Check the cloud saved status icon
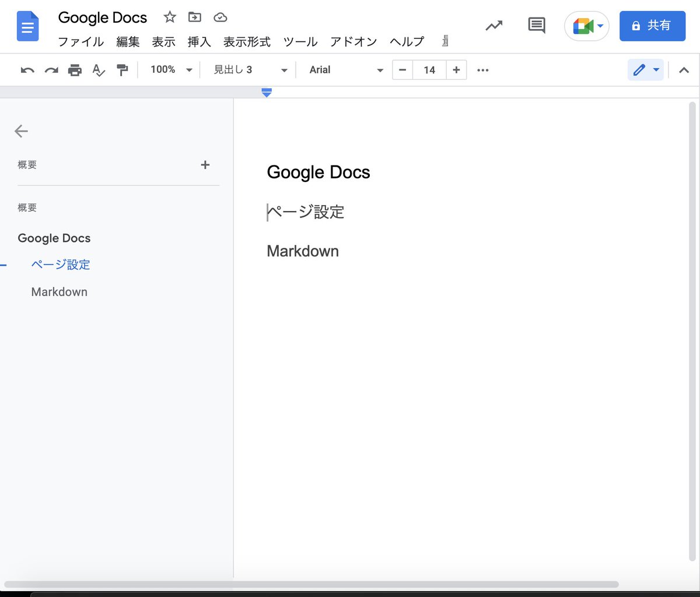 click(x=220, y=17)
